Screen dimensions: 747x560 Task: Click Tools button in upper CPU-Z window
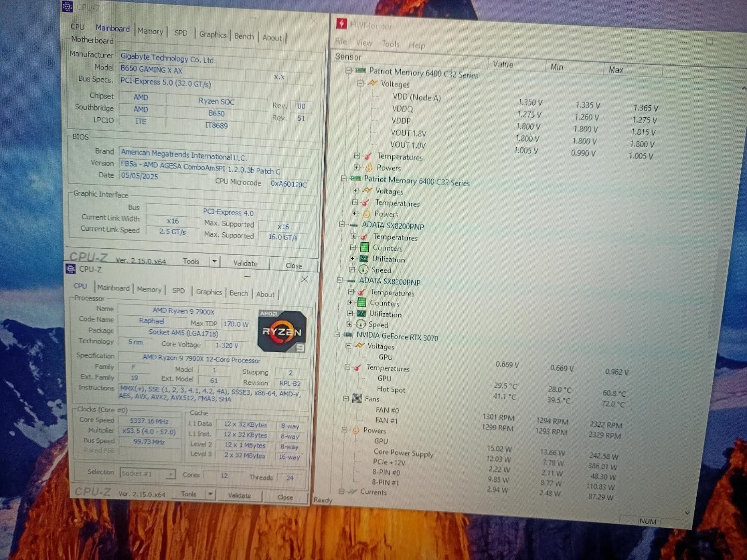tap(191, 261)
